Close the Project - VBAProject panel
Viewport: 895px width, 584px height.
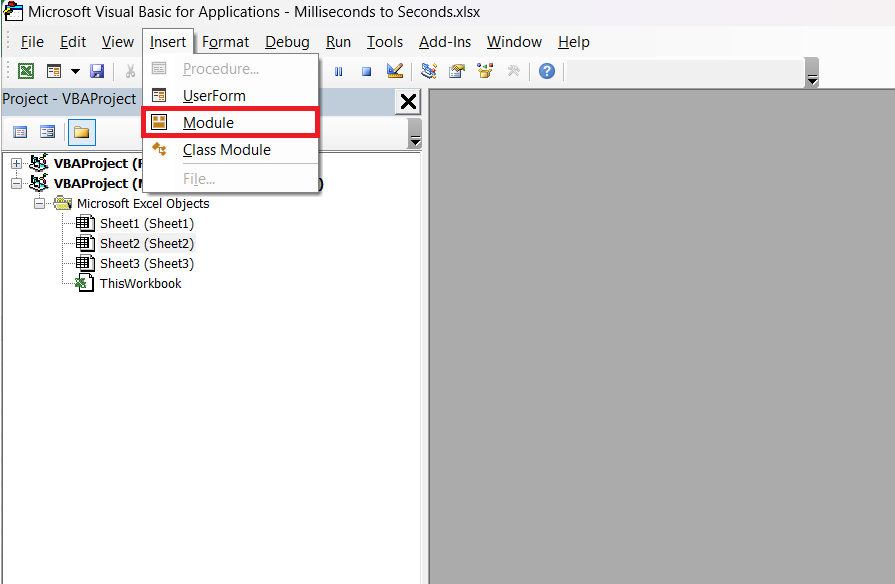coord(408,102)
